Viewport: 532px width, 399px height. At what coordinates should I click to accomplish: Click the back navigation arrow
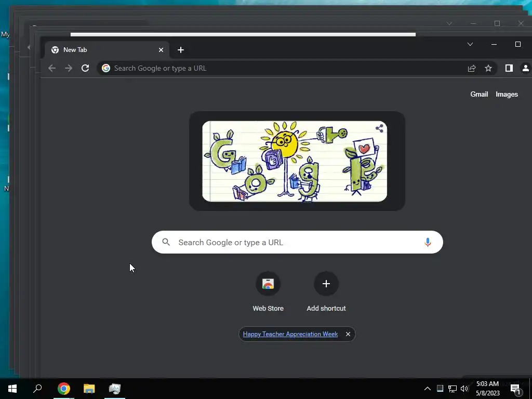point(52,68)
